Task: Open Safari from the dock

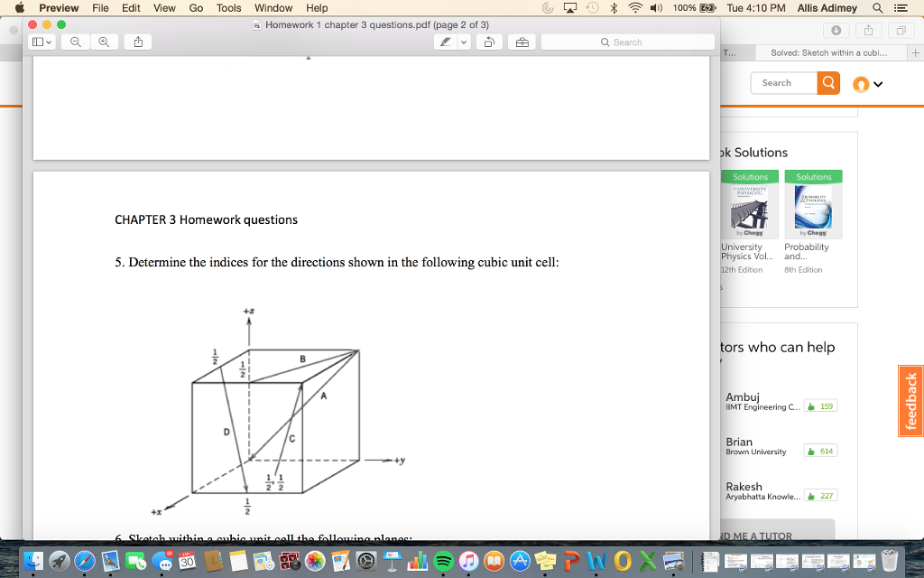Action: 85,561
